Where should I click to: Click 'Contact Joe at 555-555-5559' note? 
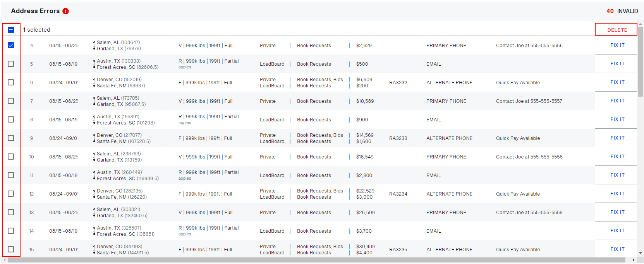click(x=529, y=213)
